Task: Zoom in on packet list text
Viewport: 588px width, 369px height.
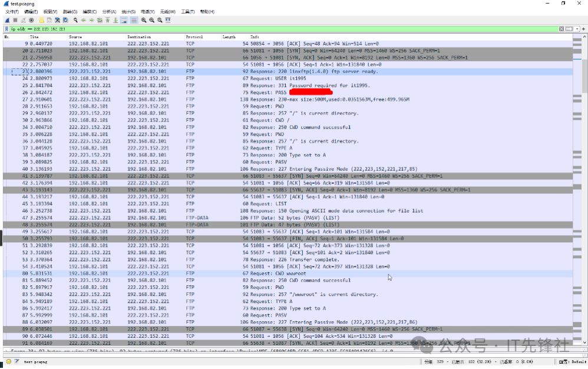Action: pos(143,20)
